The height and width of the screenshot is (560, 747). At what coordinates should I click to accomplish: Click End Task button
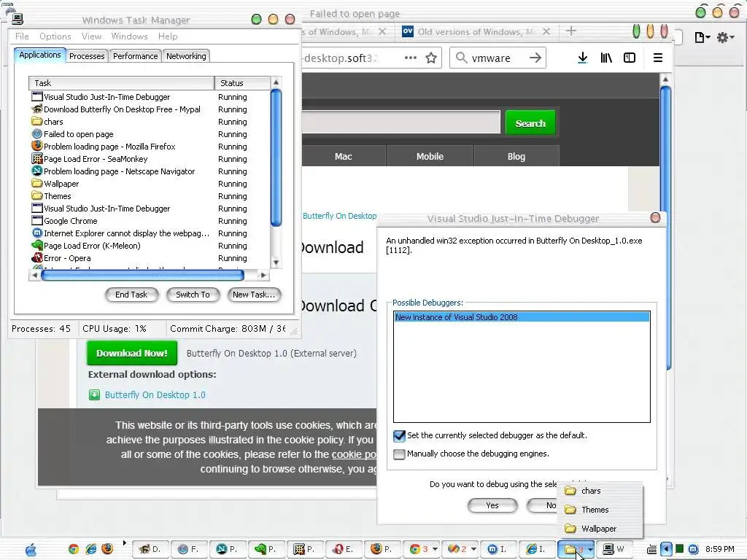tap(131, 295)
